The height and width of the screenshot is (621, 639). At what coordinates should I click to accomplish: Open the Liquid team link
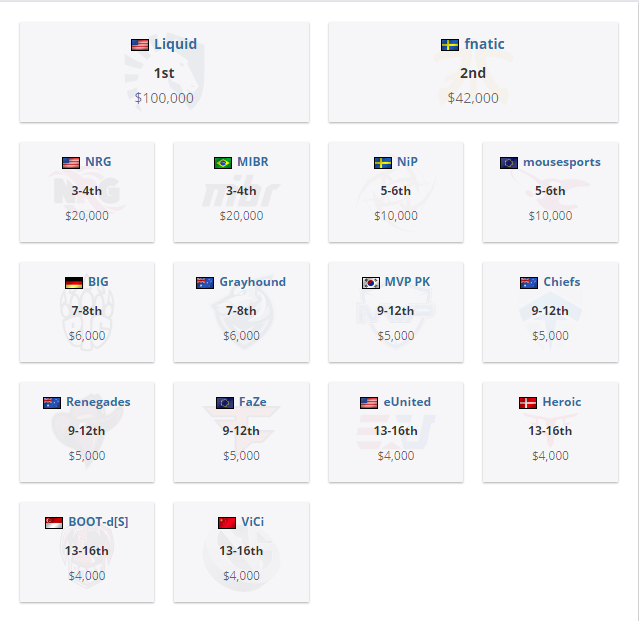(175, 44)
